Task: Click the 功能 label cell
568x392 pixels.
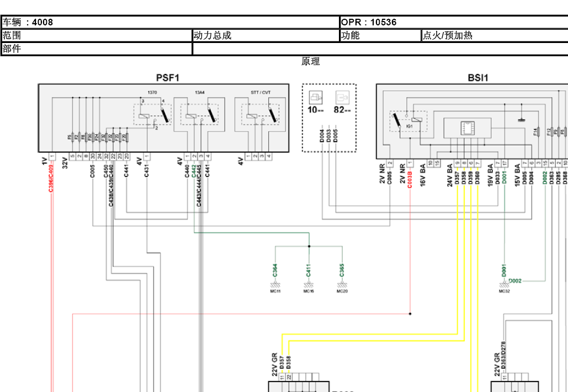Action: 381,35
